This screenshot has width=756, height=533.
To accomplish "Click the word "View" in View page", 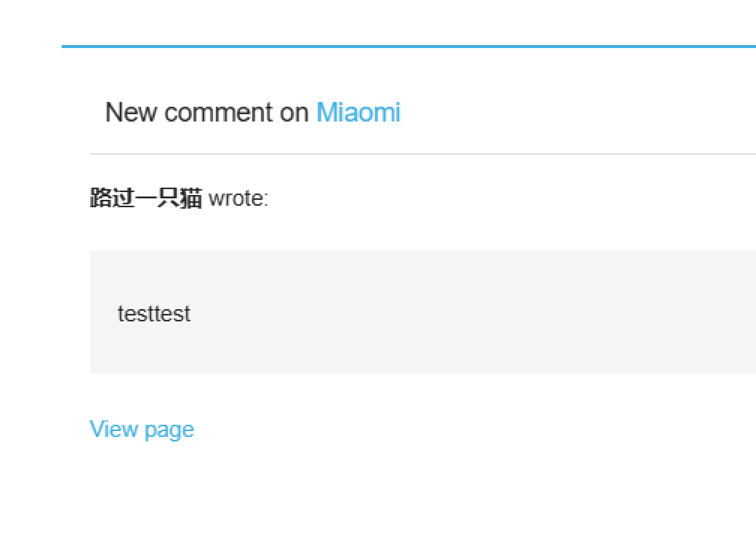I will (114, 429).
